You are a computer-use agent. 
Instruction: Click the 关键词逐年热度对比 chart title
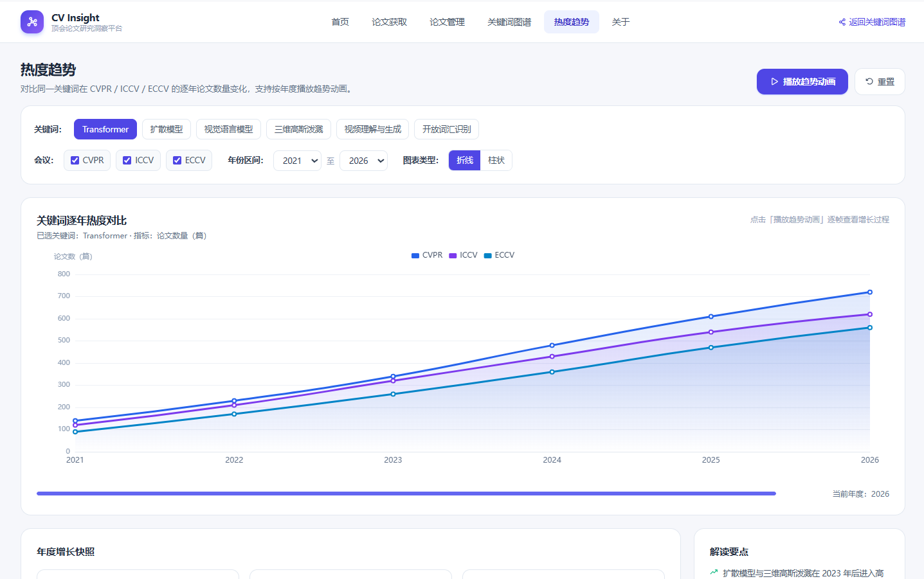coord(82,220)
